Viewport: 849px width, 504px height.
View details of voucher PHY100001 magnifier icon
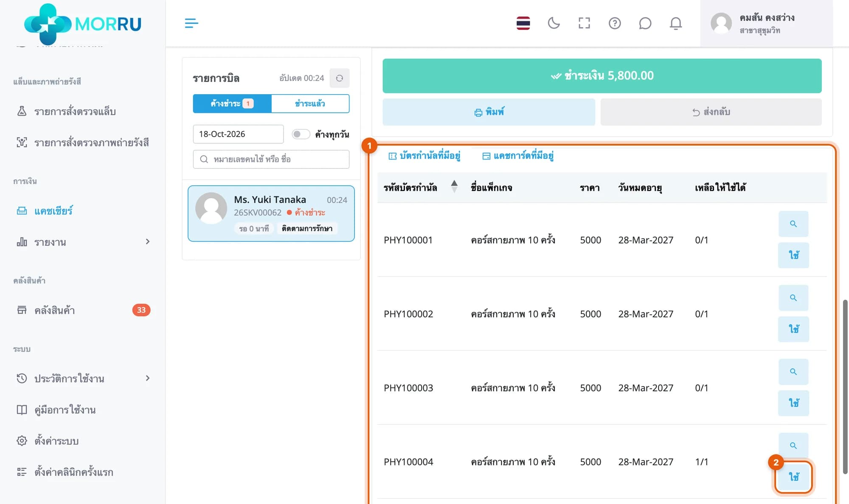click(793, 224)
